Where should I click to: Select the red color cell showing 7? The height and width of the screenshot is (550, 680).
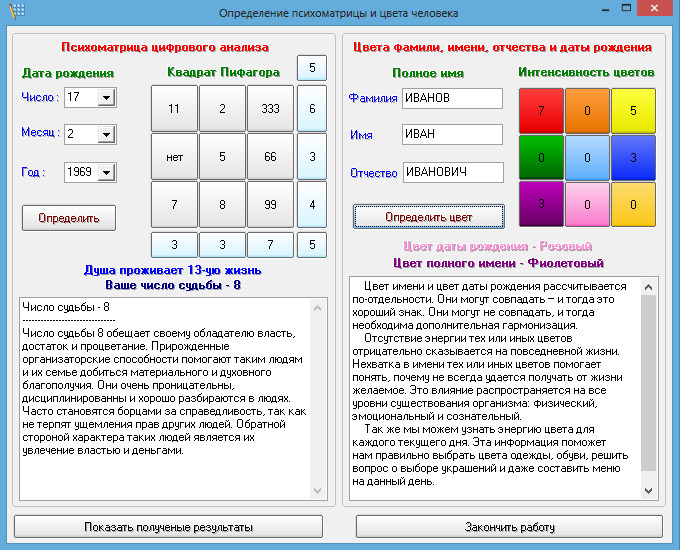click(x=541, y=111)
